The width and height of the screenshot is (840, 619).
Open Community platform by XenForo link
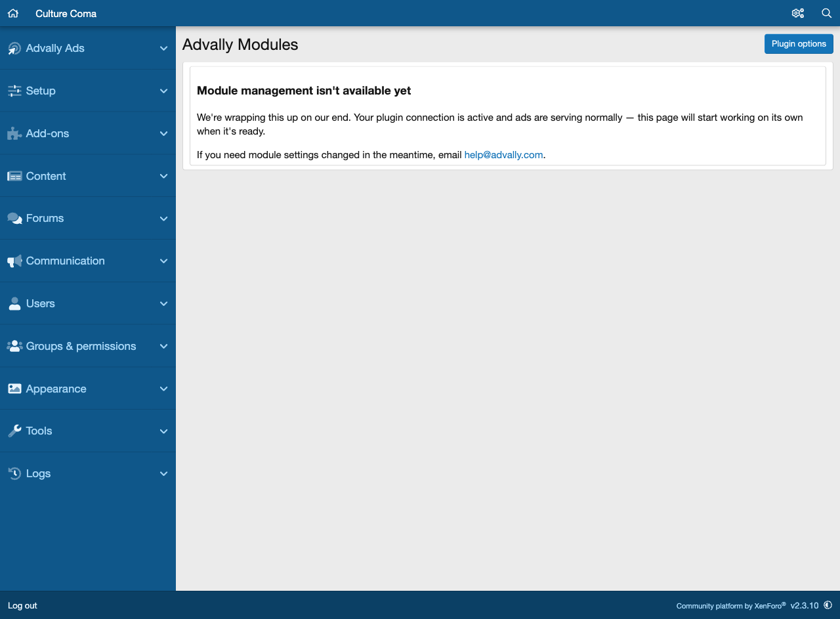click(731, 605)
